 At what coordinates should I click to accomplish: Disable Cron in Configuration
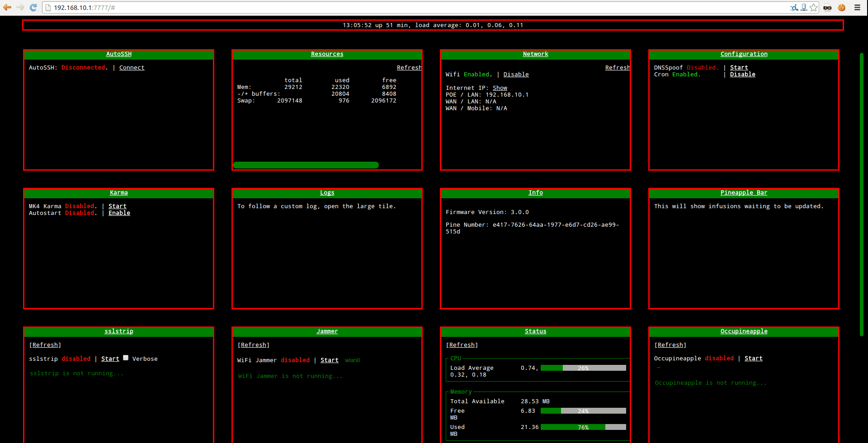pyautogui.click(x=743, y=75)
